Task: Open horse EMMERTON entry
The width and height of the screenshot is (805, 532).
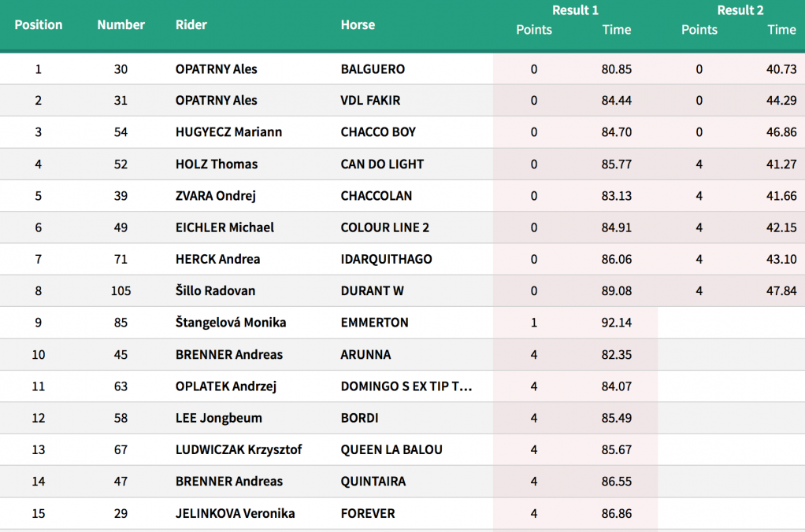Action: pyautogui.click(x=374, y=323)
